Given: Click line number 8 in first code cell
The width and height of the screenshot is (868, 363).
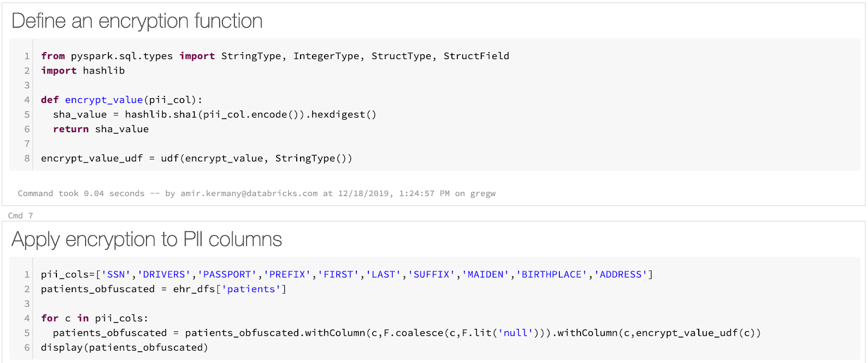Looking at the screenshot, I should tap(27, 158).
